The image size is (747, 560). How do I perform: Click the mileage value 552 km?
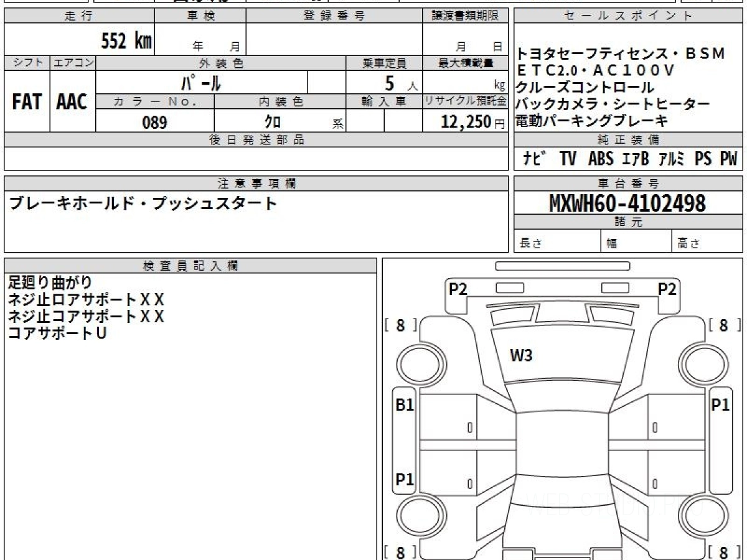coord(126,41)
